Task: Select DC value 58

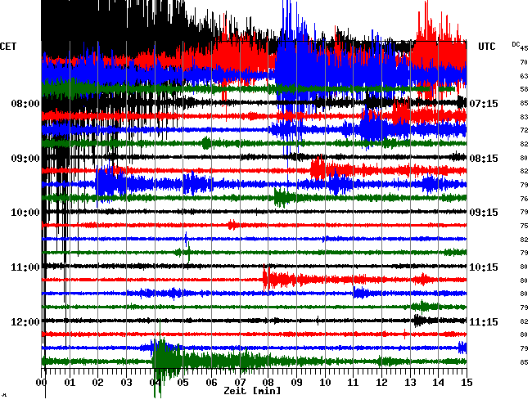Action: pyautogui.click(x=524, y=89)
